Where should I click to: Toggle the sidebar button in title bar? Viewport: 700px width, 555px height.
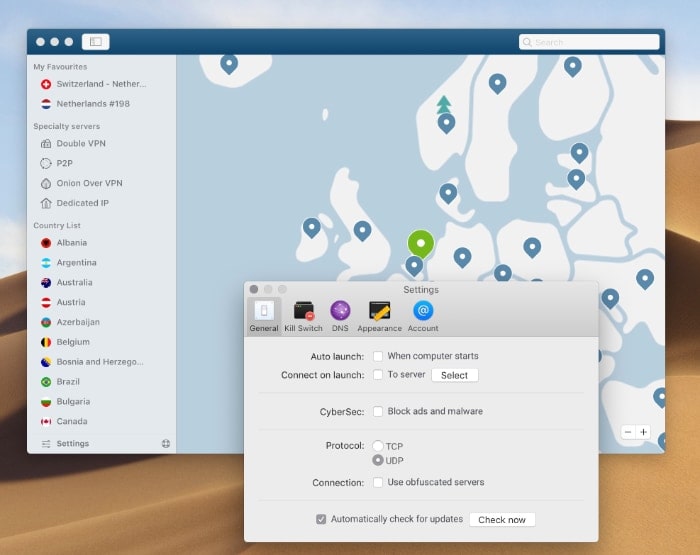click(96, 42)
